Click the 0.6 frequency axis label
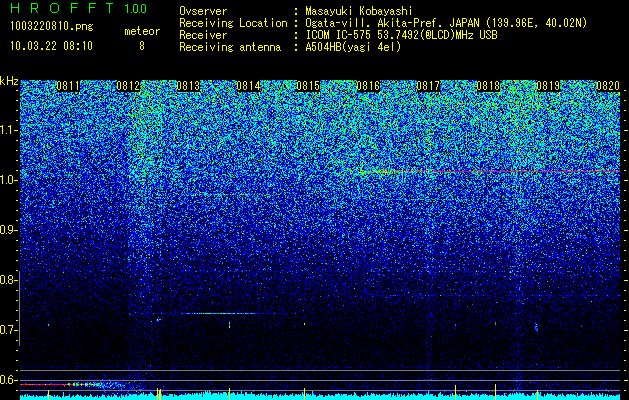Screen dimensions: 629x400 click(x=8, y=380)
